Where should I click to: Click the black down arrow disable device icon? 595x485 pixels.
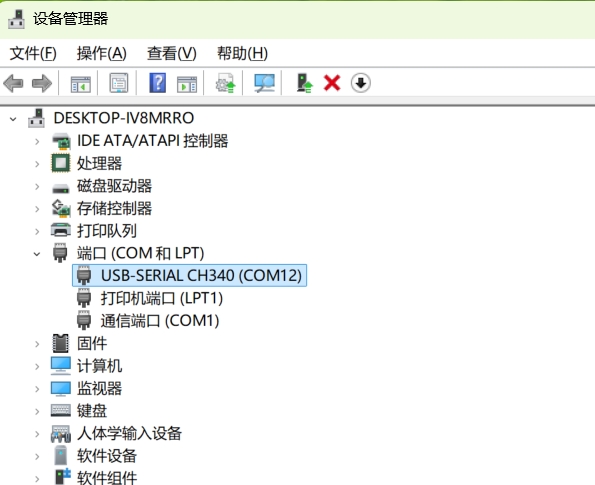point(360,83)
